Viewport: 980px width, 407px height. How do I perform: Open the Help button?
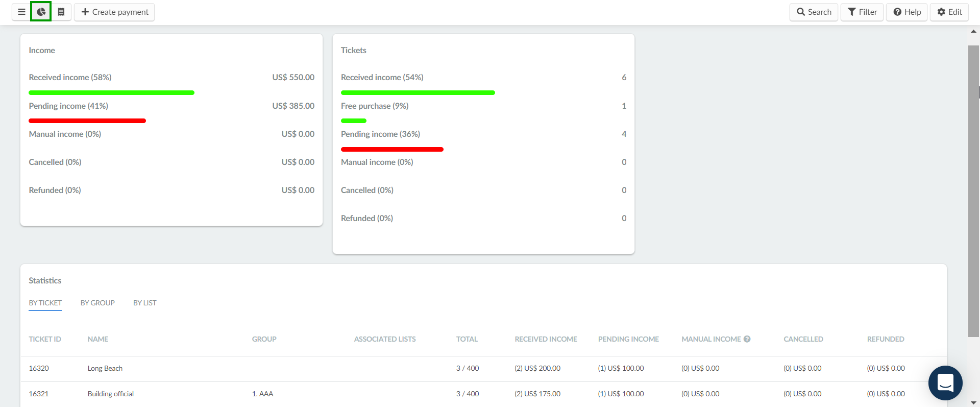pyautogui.click(x=906, y=12)
